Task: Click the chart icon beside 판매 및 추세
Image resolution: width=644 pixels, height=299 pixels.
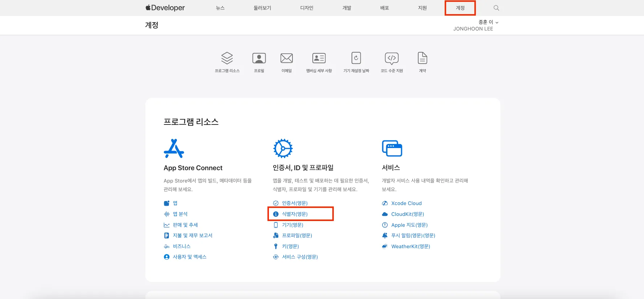Action: click(x=167, y=225)
